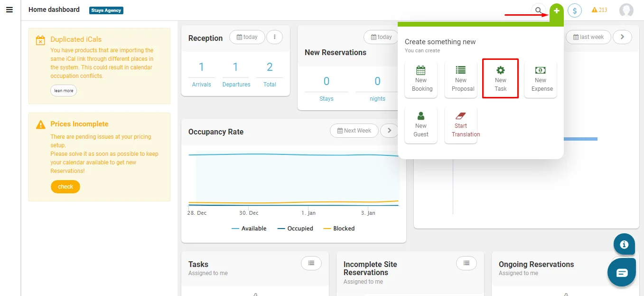
Task: Click the learn more button
Action: point(64,91)
